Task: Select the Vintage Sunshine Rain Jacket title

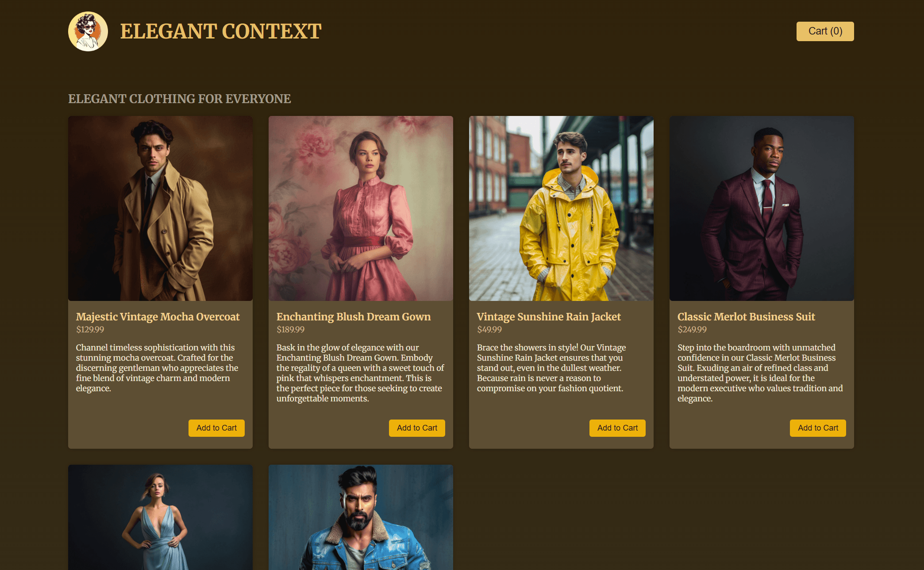Action: pyautogui.click(x=549, y=317)
